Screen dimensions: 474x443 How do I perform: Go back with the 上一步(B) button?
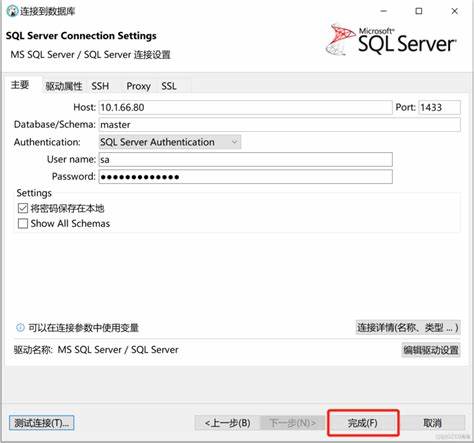tap(227, 423)
